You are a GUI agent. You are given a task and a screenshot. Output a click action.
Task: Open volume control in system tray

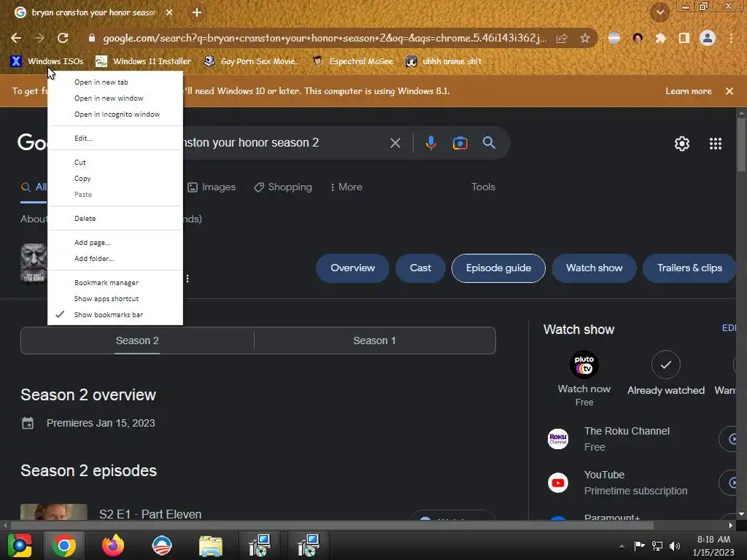pos(675,546)
